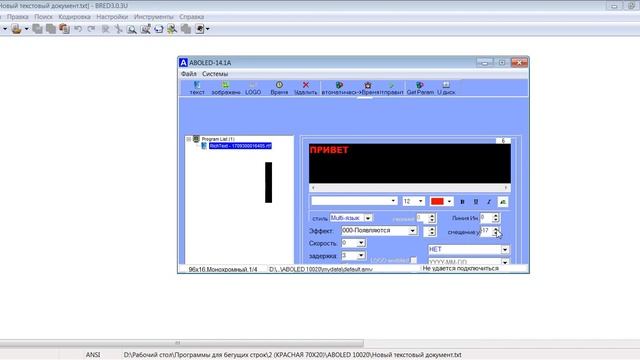Click the смещение y spinner arrows
The image size is (640, 360).
coord(496,231)
